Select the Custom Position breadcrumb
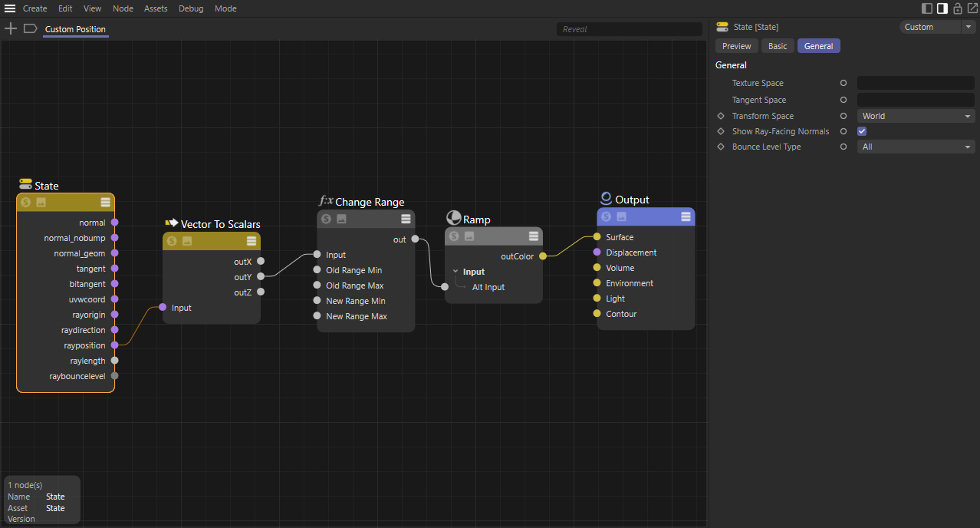 click(x=75, y=29)
